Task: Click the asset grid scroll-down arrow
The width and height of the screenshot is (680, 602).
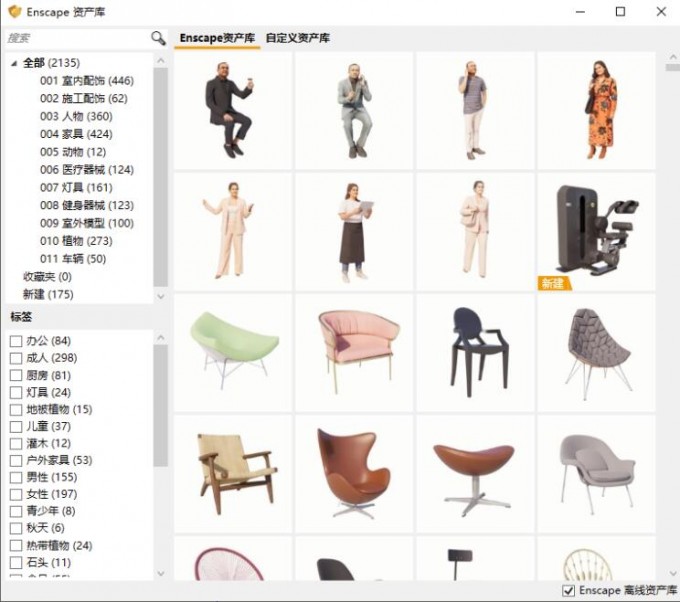Action: tap(673, 573)
